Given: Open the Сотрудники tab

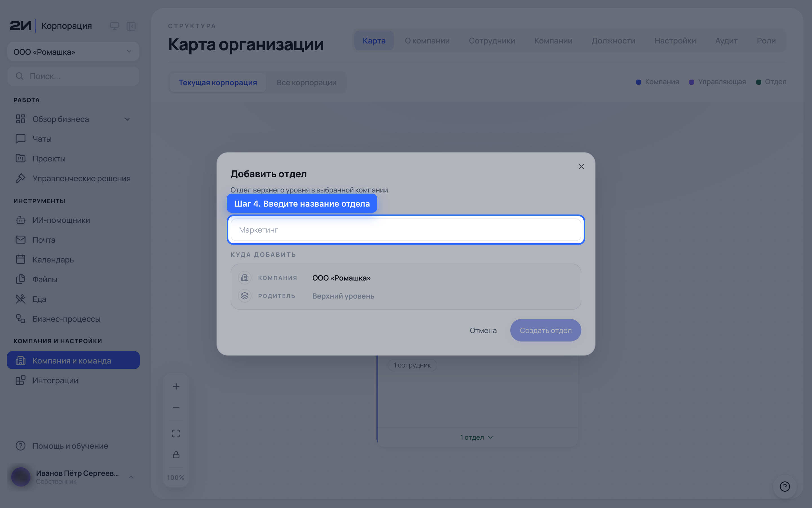Looking at the screenshot, I should pyautogui.click(x=492, y=41).
